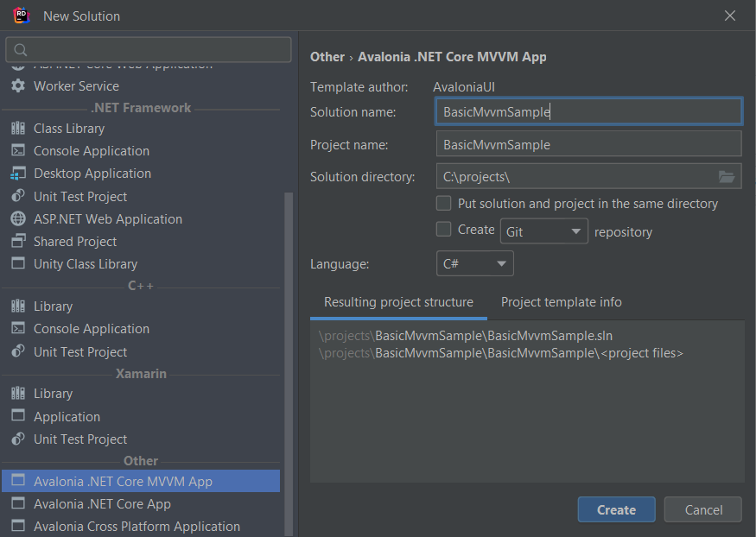Click the template search field
This screenshot has height=537, width=756.
(147, 50)
